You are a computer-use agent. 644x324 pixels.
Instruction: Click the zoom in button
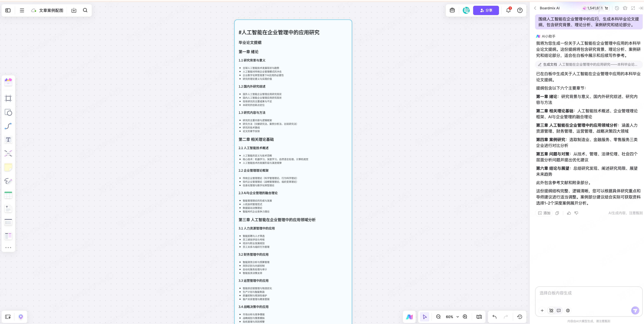(465, 317)
